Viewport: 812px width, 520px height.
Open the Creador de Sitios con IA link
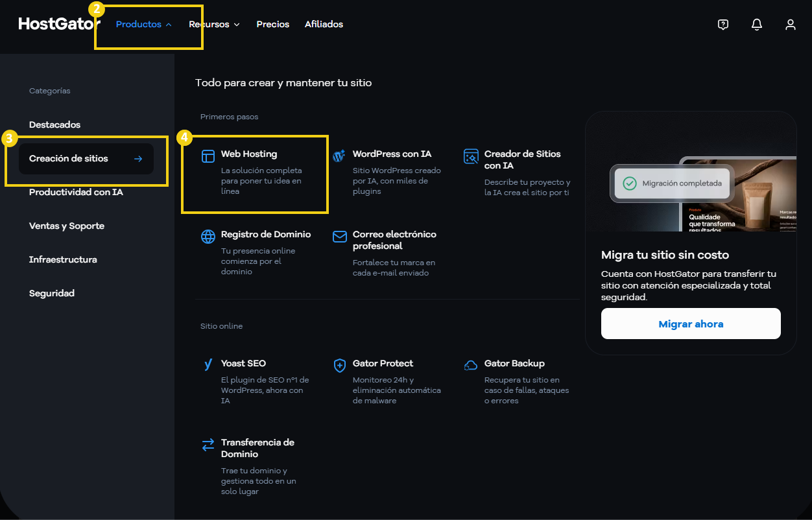coord(523,160)
